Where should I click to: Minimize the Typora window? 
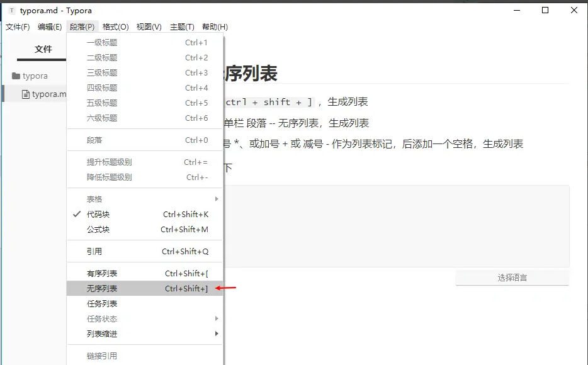pos(517,11)
